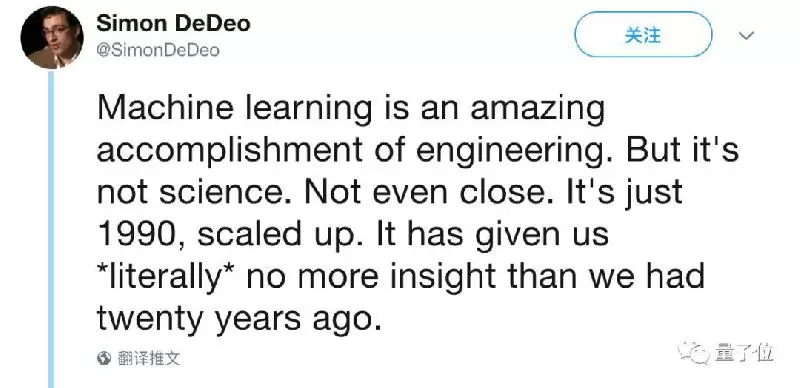This screenshot has height=388, width=800.
Task: Click the emphasized word "*literally*"
Action: (164, 277)
